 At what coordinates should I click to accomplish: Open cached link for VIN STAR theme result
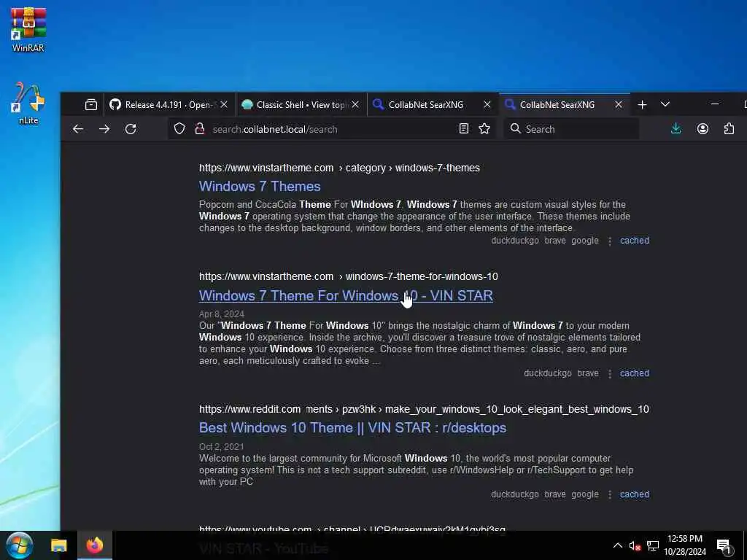pos(634,373)
